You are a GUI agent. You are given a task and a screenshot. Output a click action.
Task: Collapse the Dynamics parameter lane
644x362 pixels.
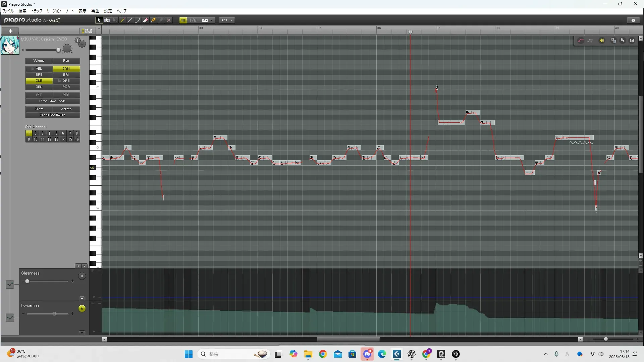(82, 333)
